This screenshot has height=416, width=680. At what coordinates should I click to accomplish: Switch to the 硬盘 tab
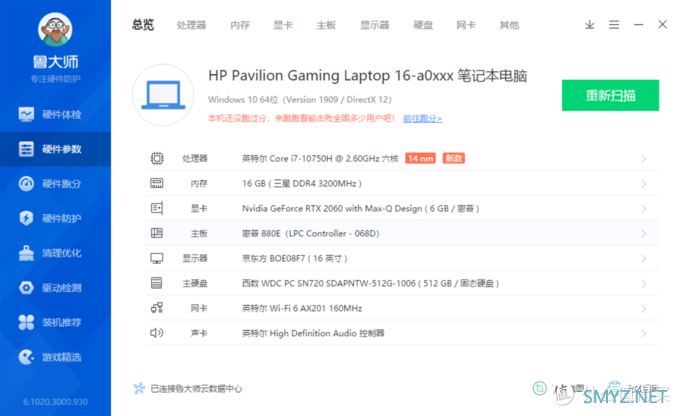point(423,25)
